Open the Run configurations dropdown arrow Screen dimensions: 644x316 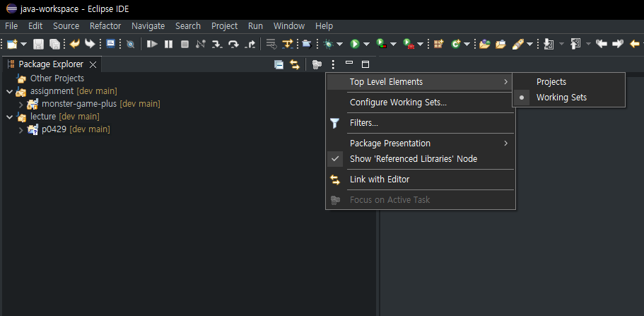(x=366, y=45)
